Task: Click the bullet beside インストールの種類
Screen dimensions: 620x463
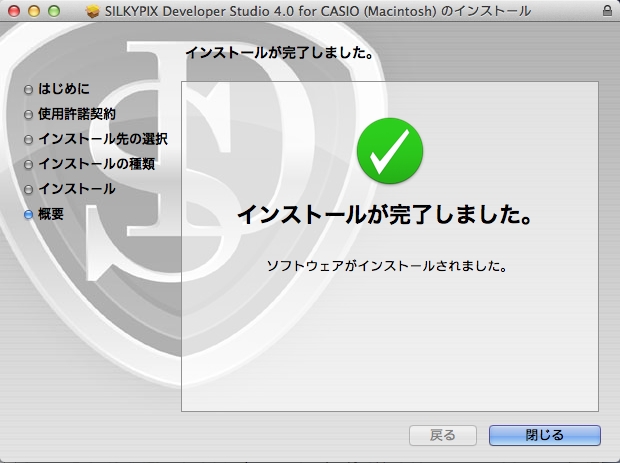Action: (x=28, y=164)
